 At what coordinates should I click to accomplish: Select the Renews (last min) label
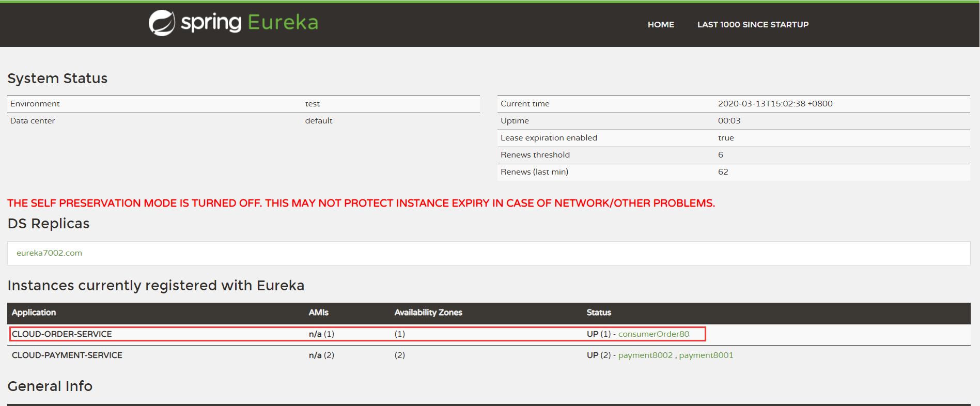pyautogui.click(x=534, y=172)
